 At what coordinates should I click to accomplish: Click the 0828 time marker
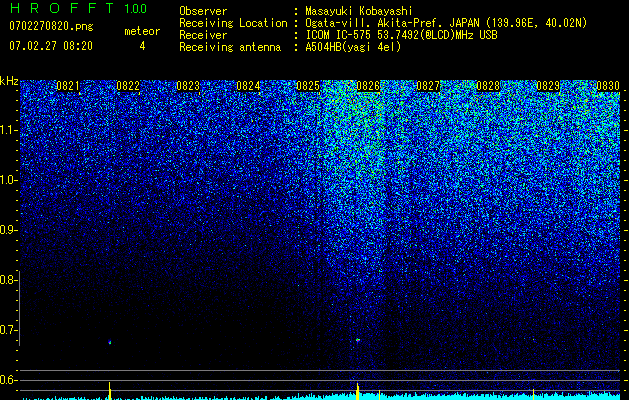(x=488, y=86)
